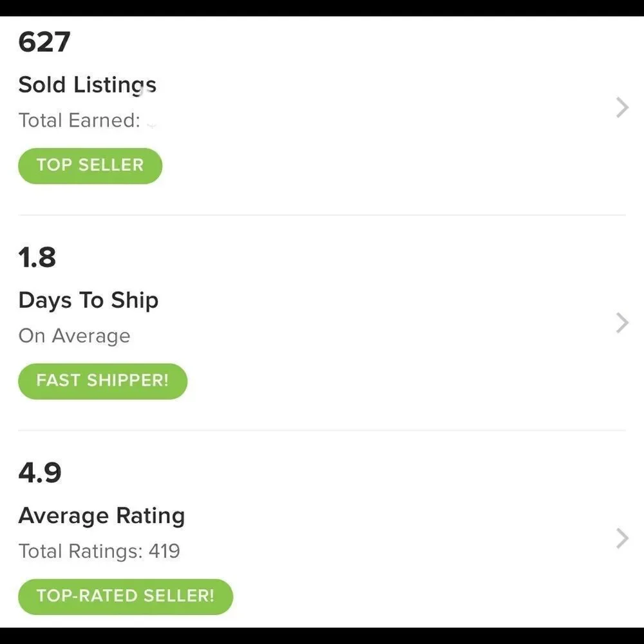The image size is (644, 644).
Task: Expand the Days To Ship chevron
Action: 622,323
